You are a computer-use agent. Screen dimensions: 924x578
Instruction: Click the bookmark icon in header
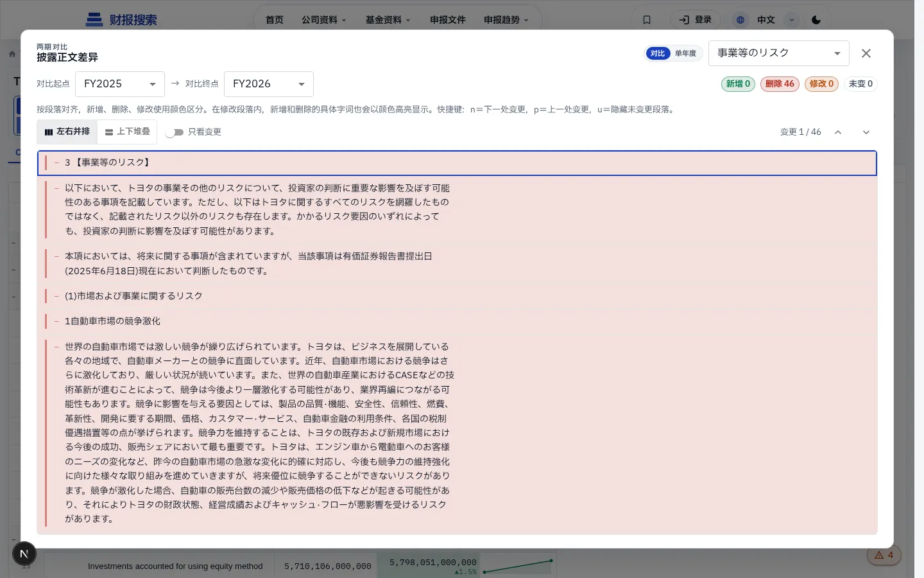coord(647,20)
